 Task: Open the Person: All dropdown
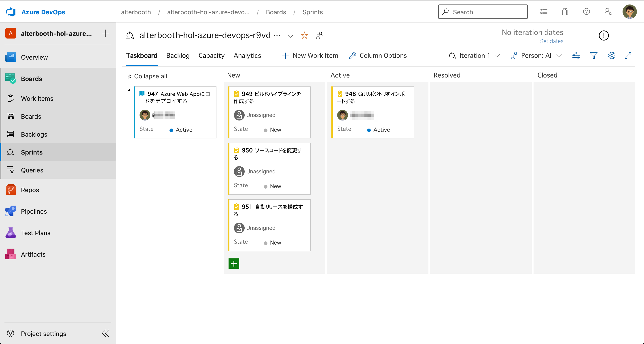pos(536,55)
